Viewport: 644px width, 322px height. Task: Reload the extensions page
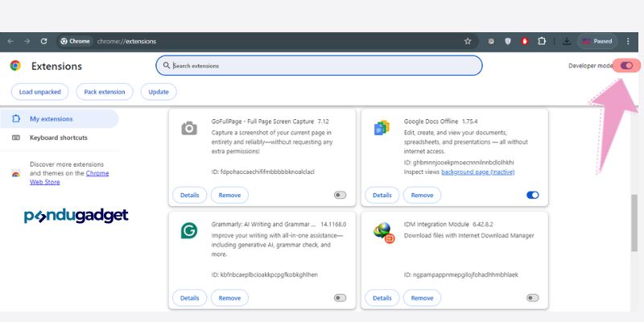44,42
